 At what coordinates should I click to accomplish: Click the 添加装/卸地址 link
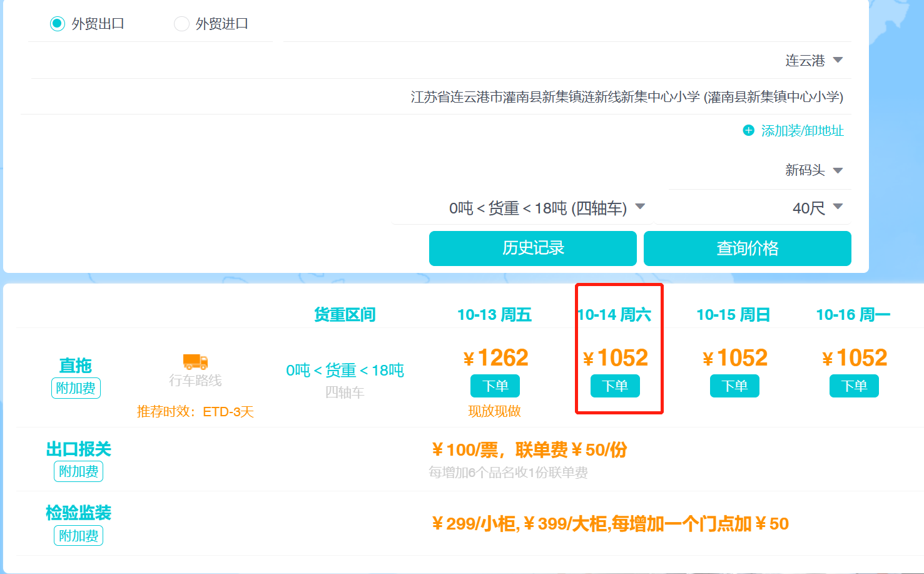coord(802,130)
